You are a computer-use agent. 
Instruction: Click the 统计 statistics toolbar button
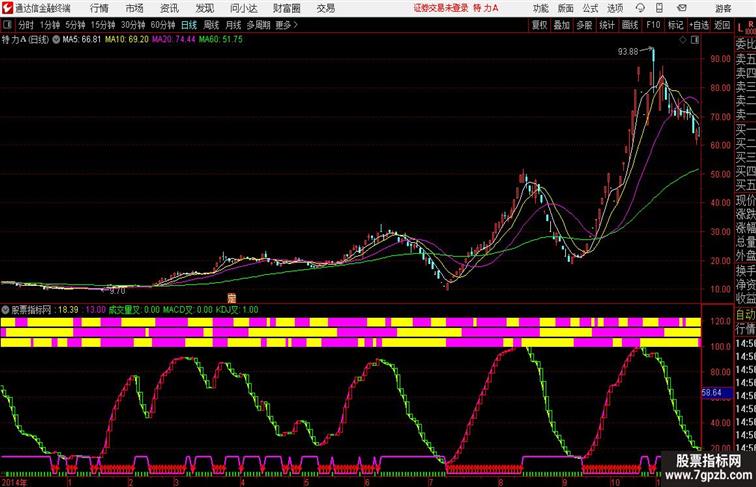point(607,25)
